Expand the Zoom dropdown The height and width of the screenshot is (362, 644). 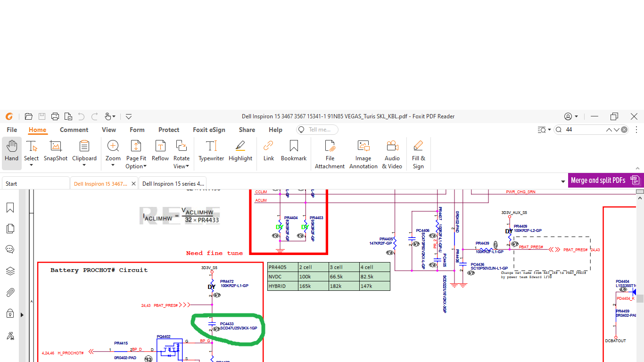click(113, 165)
